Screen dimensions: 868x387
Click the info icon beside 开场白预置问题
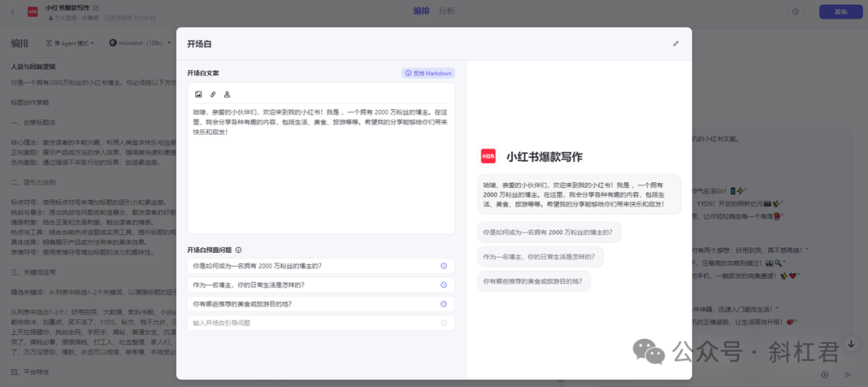click(238, 250)
